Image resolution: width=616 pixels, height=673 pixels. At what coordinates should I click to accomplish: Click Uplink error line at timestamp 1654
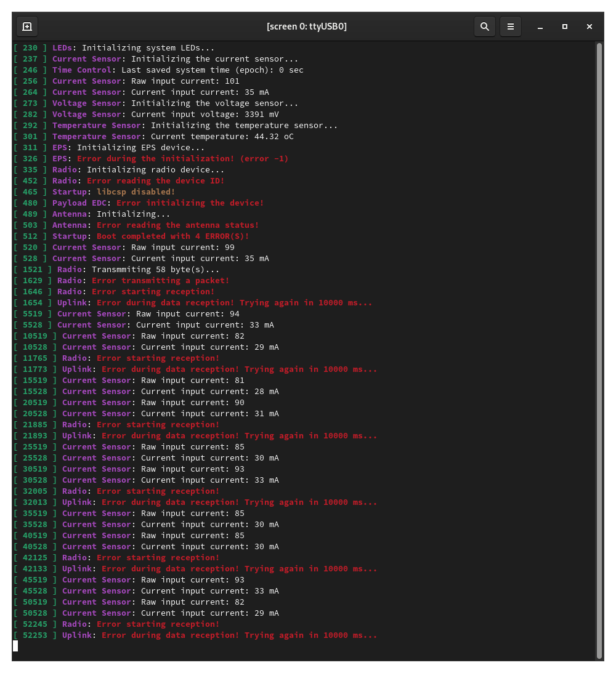[x=193, y=303]
